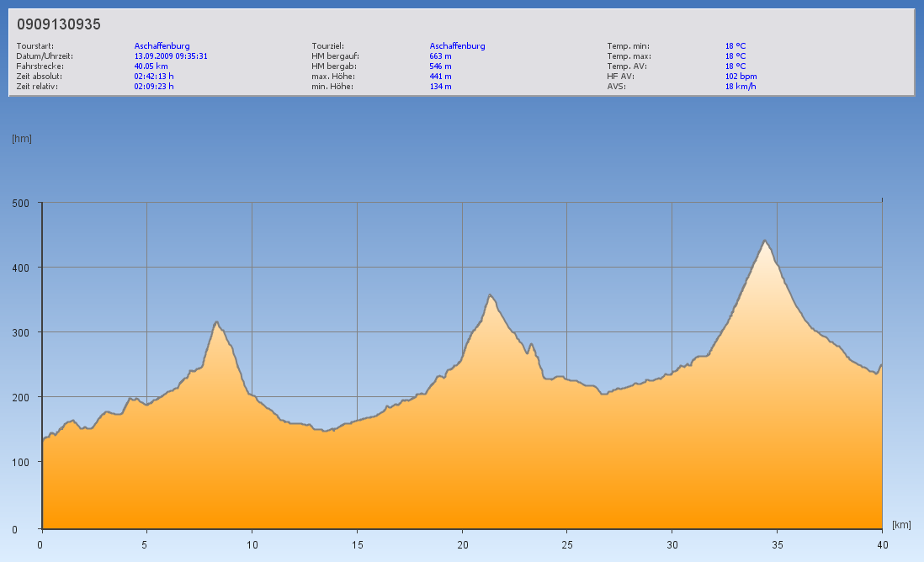Click the HM bergab value 546 m
This screenshot has width=924, height=562.
(440, 66)
